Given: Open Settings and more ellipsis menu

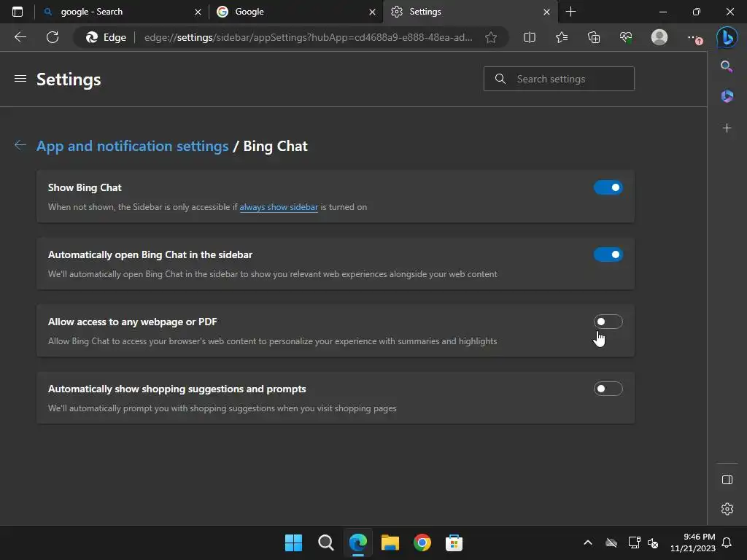Looking at the screenshot, I should coord(693,37).
